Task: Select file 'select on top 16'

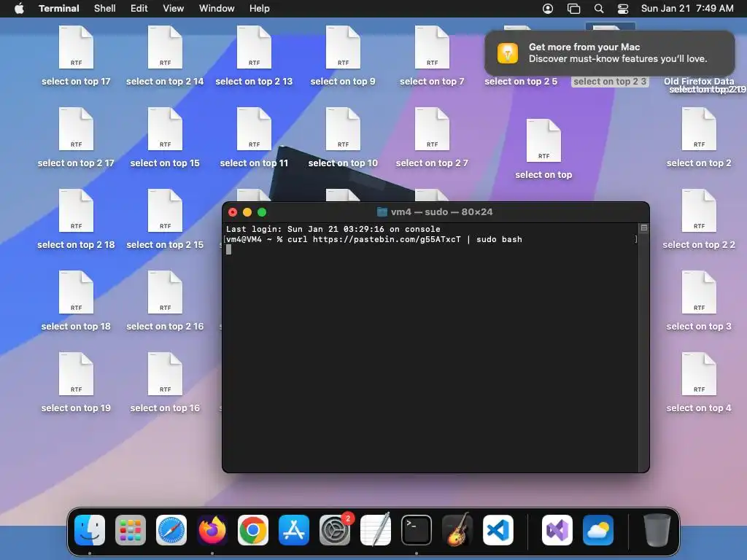Action: [165, 382]
